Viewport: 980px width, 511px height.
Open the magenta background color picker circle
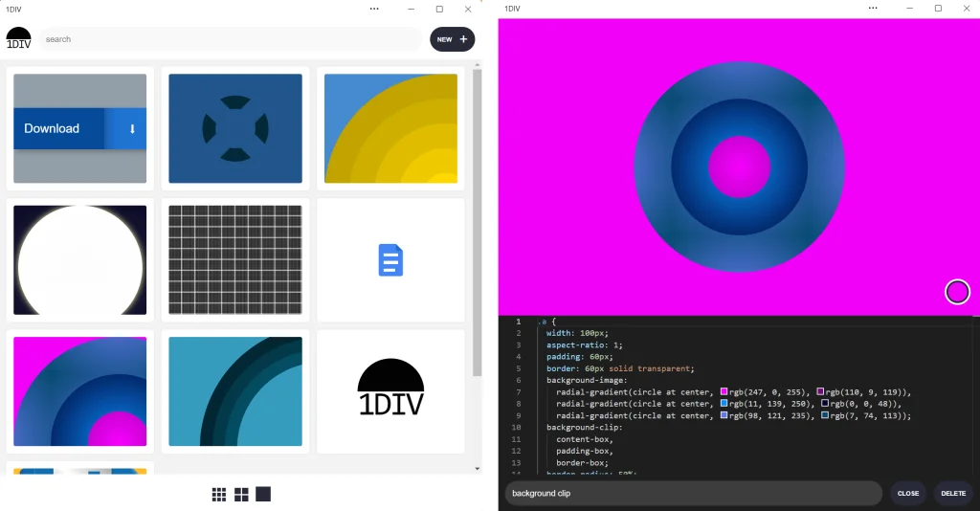point(957,292)
